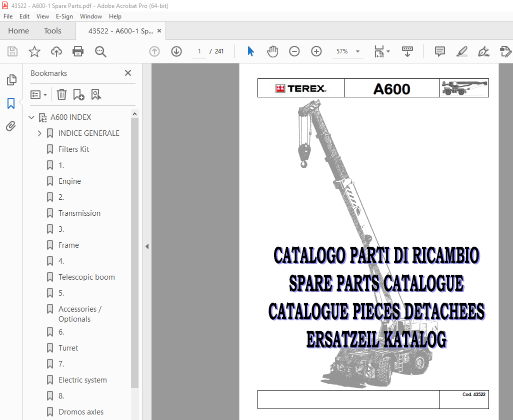
Task: Select the bookmark labeled 1.
Action: point(61,165)
